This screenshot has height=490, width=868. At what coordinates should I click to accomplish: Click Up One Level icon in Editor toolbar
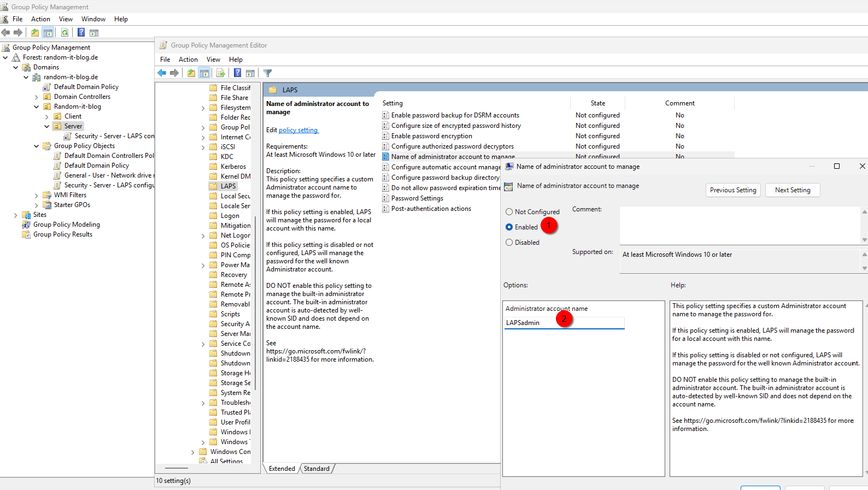tap(191, 73)
